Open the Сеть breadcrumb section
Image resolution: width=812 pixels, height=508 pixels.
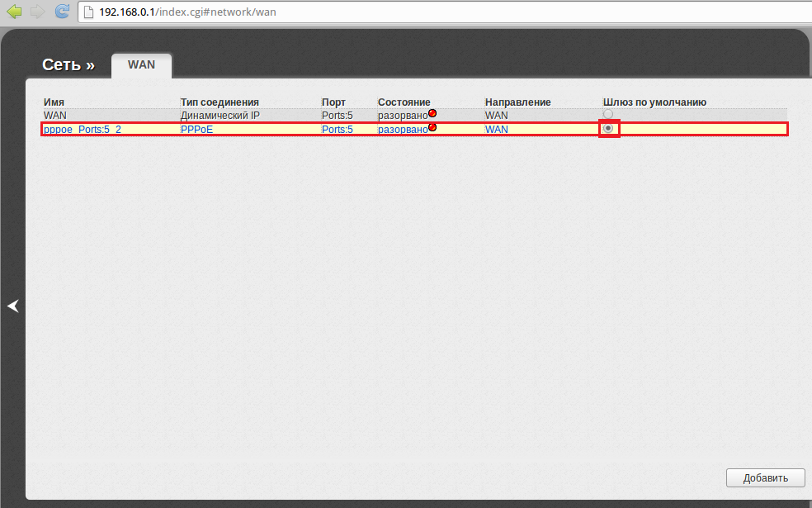tap(68, 64)
